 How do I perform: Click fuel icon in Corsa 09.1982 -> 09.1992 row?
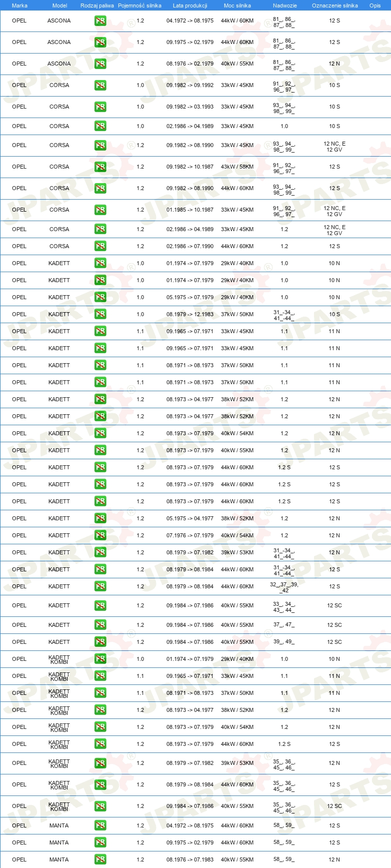(100, 86)
